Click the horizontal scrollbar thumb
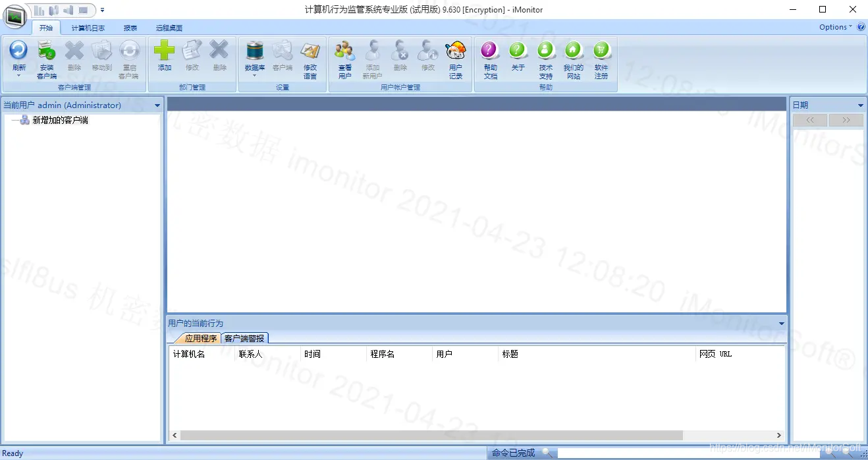This screenshot has height=460, width=868. (431, 436)
